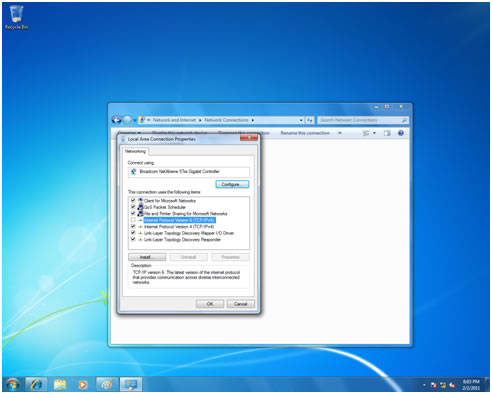The height and width of the screenshot is (394, 492).
Task: Uncheck Link-Layer Topology Discovery Responder checkbox
Action: [133, 239]
